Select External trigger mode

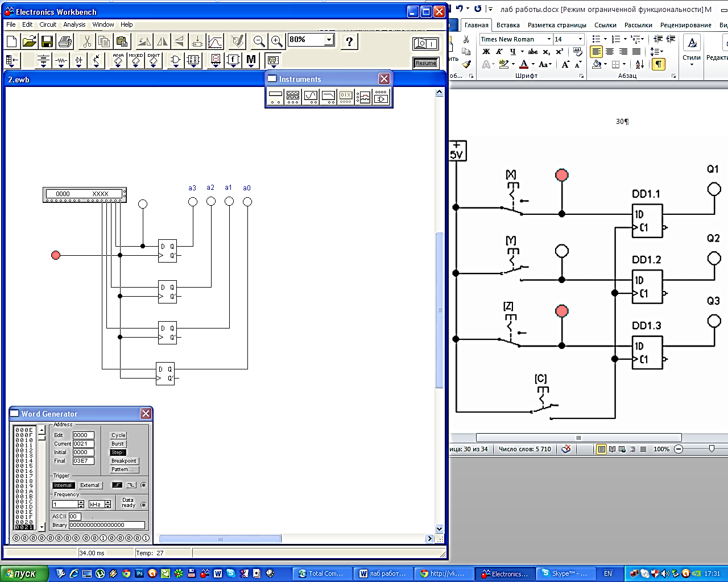(x=89, y=485)
